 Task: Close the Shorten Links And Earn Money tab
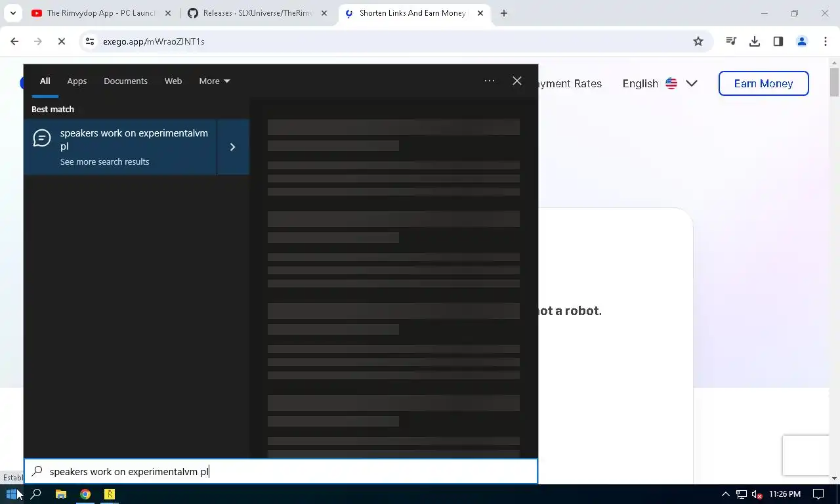[480, 13]
